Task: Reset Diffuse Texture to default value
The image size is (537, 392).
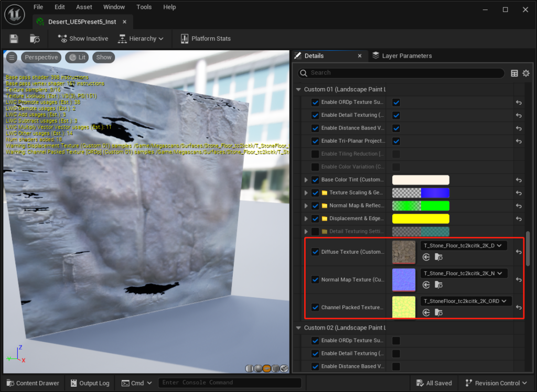Action: [519, 252]
